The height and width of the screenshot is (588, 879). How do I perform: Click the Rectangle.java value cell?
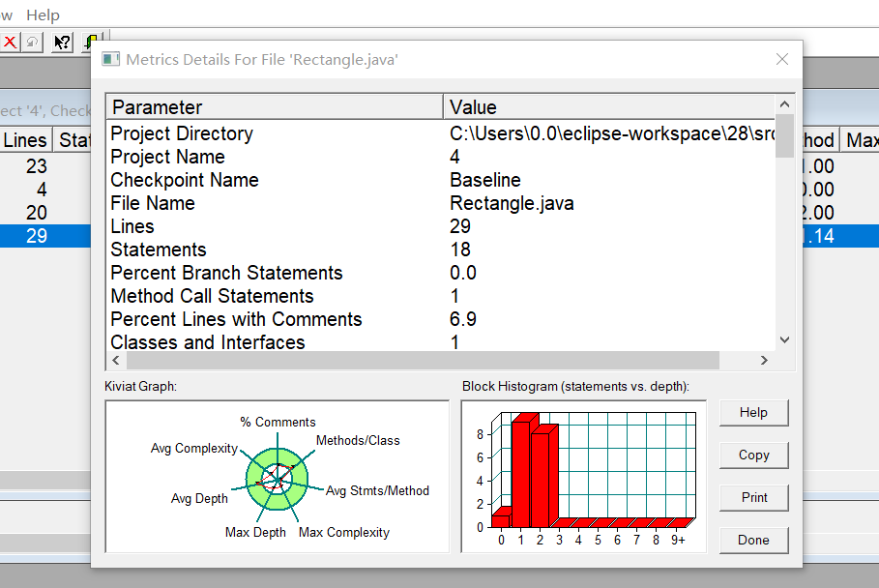tap(512, 203)
